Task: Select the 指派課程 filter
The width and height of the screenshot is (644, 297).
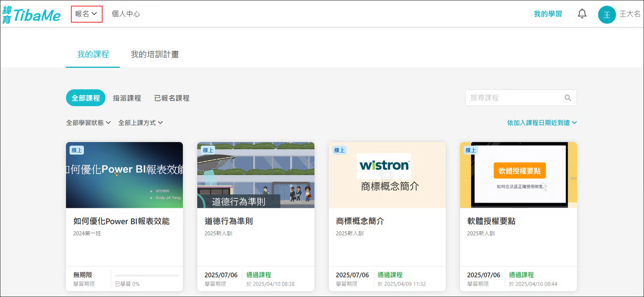Action: coord(127,98)
